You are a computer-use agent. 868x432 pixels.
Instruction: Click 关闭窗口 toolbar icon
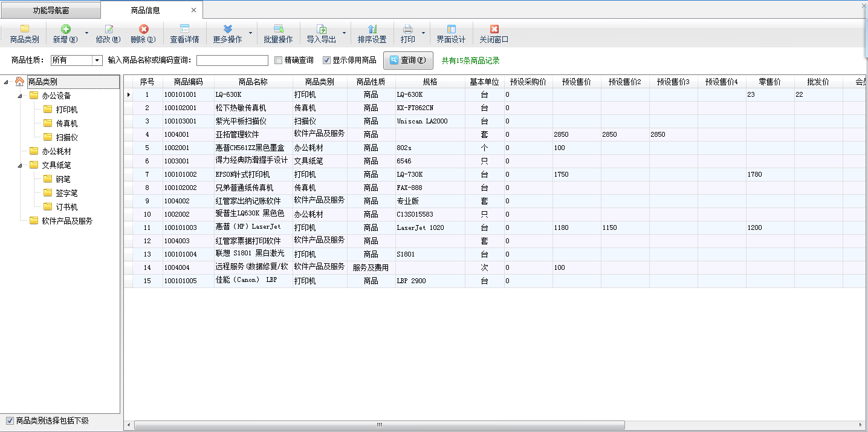494,29
